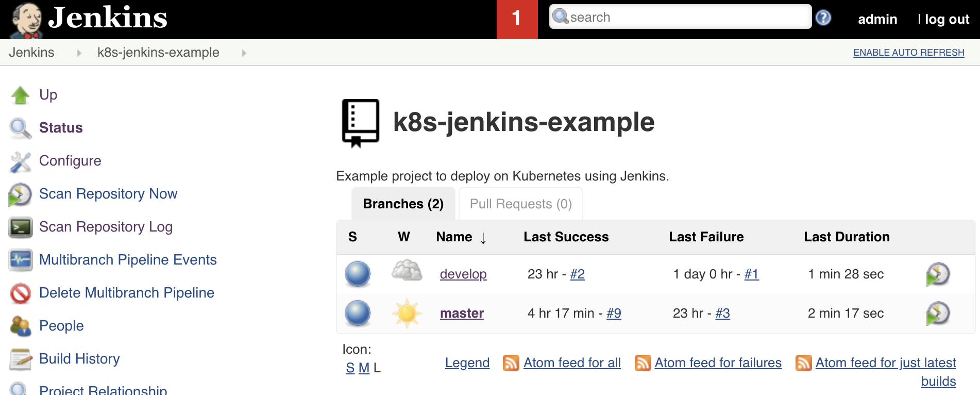Schedule a build for the develop branch
980x395 pixels.
pos(937,274)
